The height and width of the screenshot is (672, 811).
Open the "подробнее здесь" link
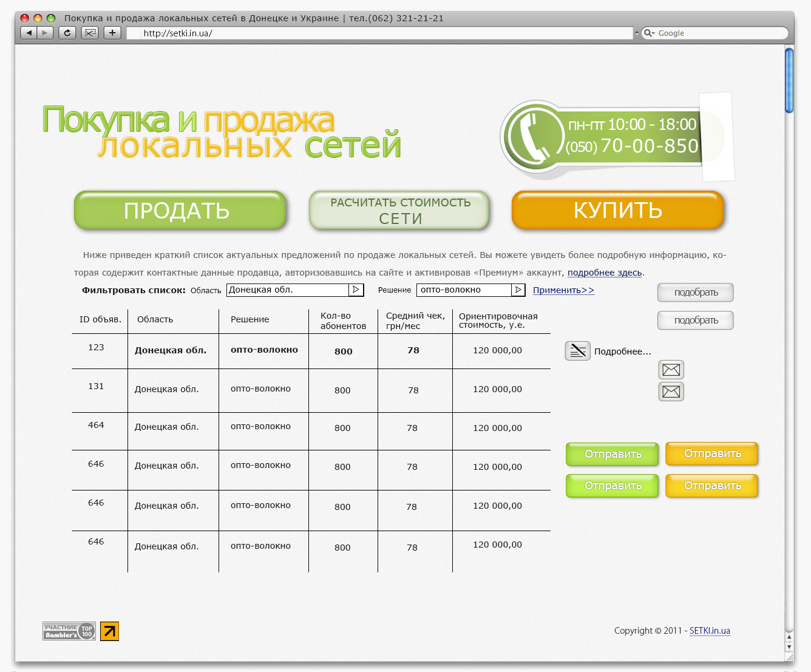tap(605, 273)
